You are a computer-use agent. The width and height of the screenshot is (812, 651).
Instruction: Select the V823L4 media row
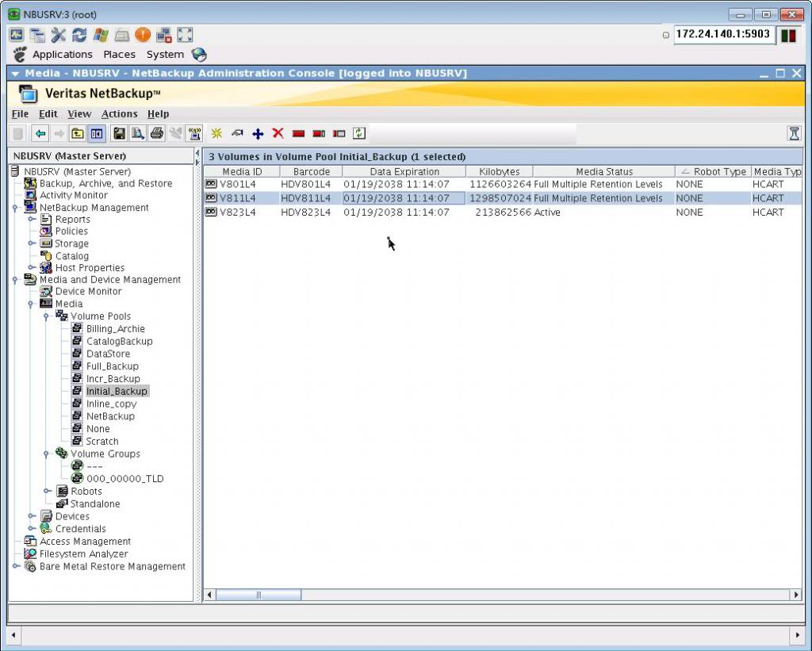coord(502,213)
